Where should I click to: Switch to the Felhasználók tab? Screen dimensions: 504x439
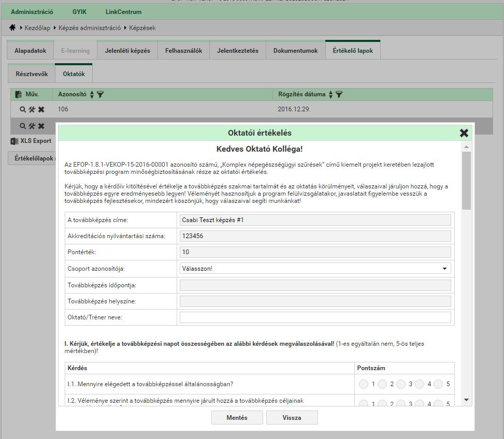pyautogui.click(x=183, y=50)
